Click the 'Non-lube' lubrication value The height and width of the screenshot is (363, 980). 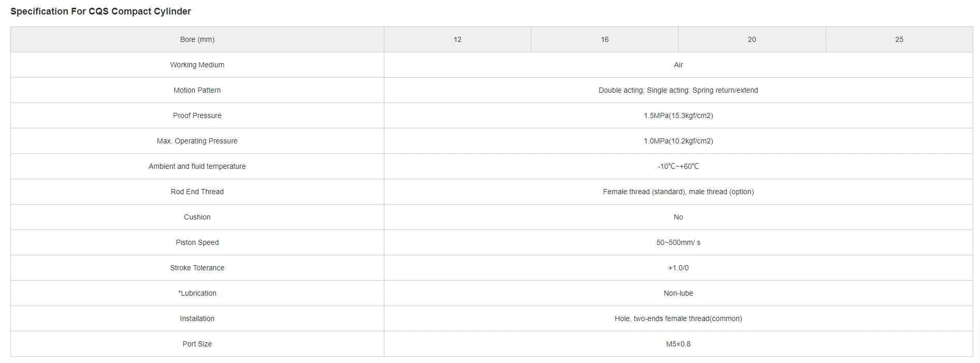click(x=678, y=293)
